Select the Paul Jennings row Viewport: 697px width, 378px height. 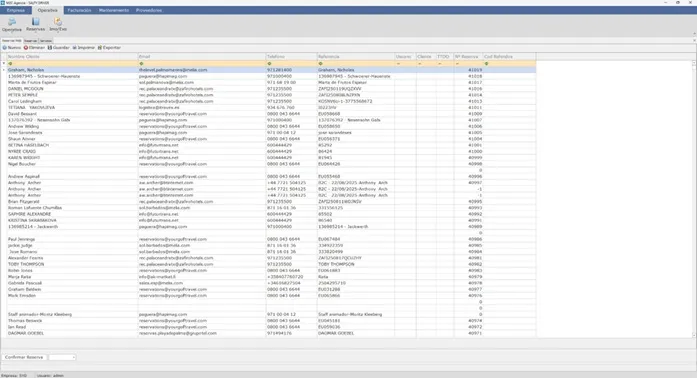[x=271, y=239]
